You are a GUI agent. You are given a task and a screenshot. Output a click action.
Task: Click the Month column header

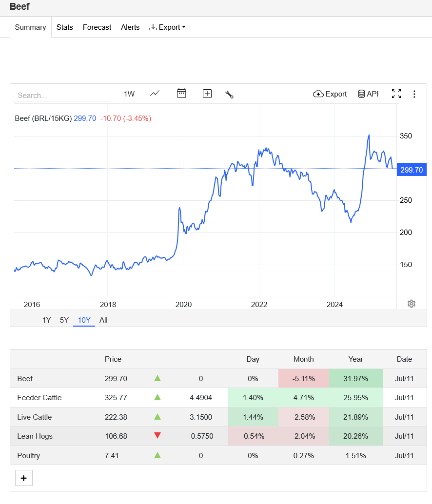coord(304,359)
